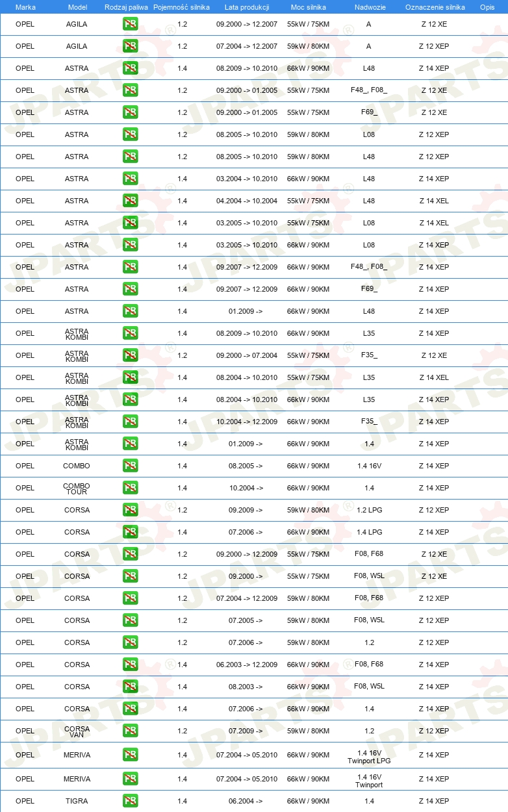Screen dimensions: 508x812
Task: Click F48_, F08_ in ASTRA 09.2000 row
Action: coord(369,90)
